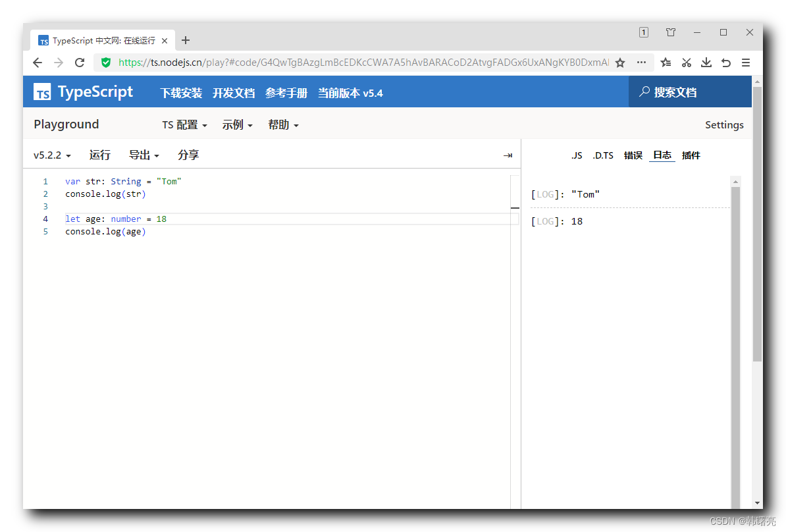Switch to the .JS output tab
The width and height of the screenshot is (786, 532).
(x=577, y=155)
